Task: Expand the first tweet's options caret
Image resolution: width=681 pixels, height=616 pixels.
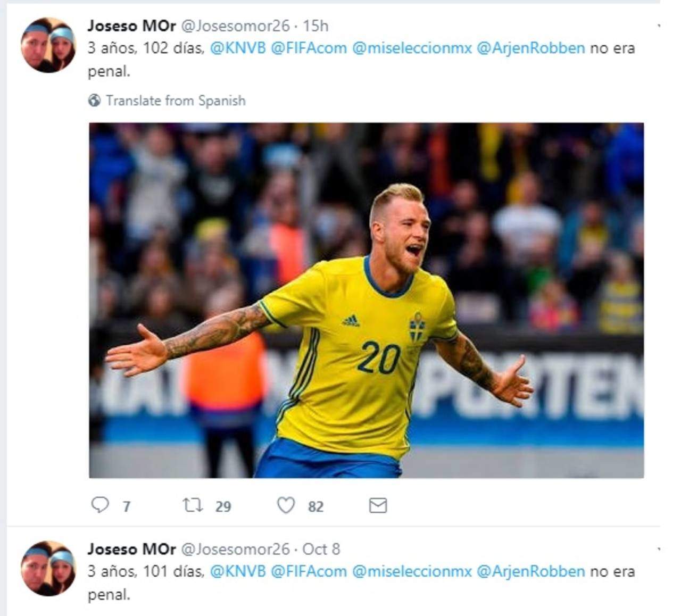Action: pos(660,26)
